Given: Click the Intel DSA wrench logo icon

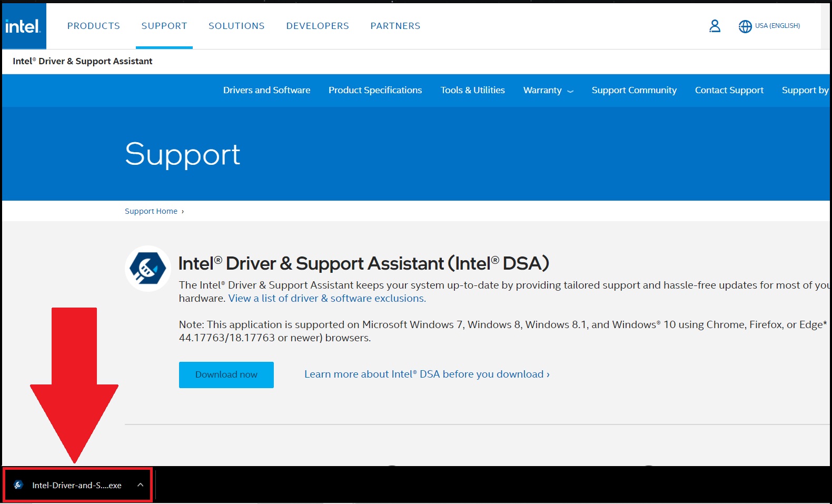Looking at the screenshot, I should click(148, 269).
